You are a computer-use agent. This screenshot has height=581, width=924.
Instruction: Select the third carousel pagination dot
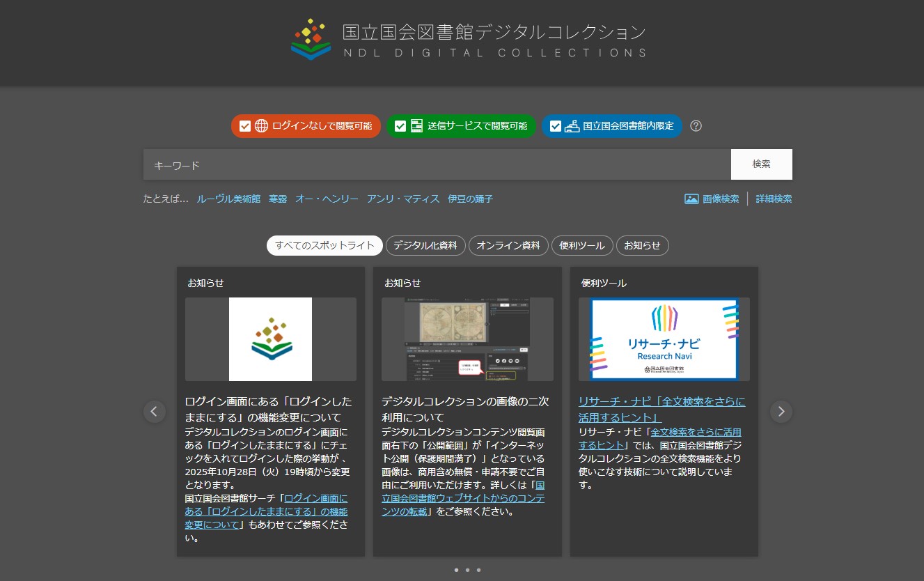(x=478, y=570)
